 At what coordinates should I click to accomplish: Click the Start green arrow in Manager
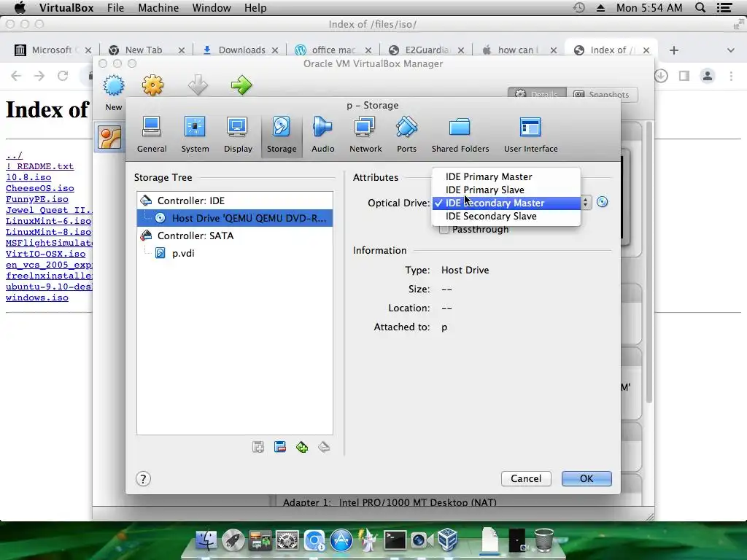pos(241,86)
